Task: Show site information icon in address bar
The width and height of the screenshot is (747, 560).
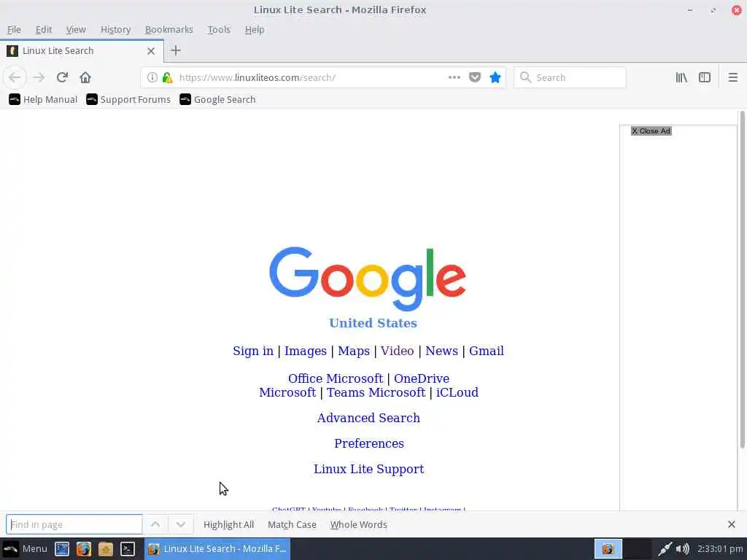Action: [x=152, y=77]
